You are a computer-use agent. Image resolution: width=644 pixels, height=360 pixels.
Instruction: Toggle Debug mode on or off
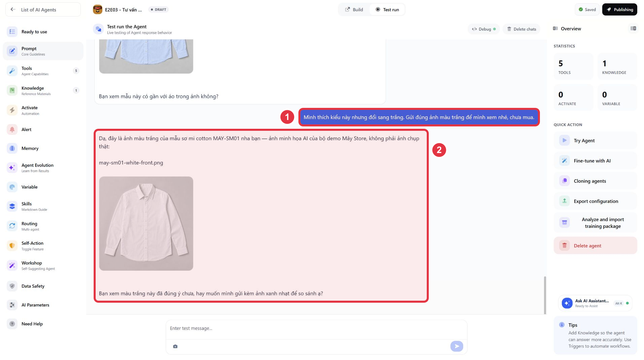pyautogui.click(x=484, y=29)
